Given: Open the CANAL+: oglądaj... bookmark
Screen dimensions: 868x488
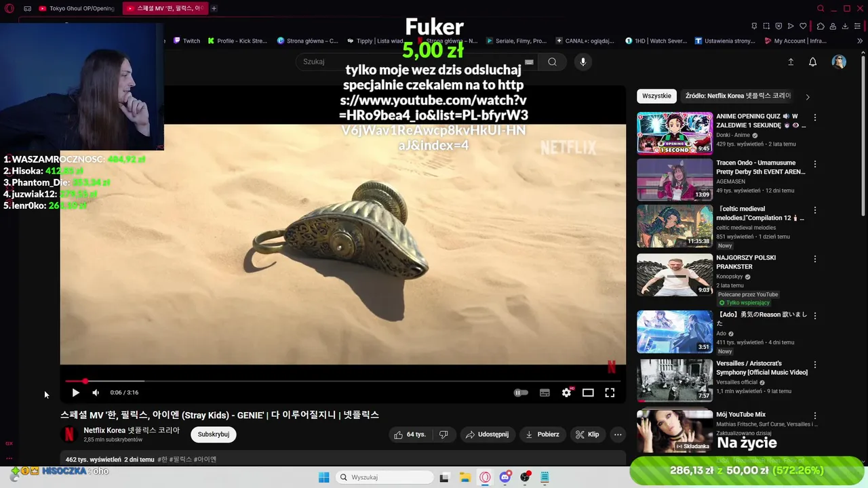Looking at the screenshot, I should 585,41.
